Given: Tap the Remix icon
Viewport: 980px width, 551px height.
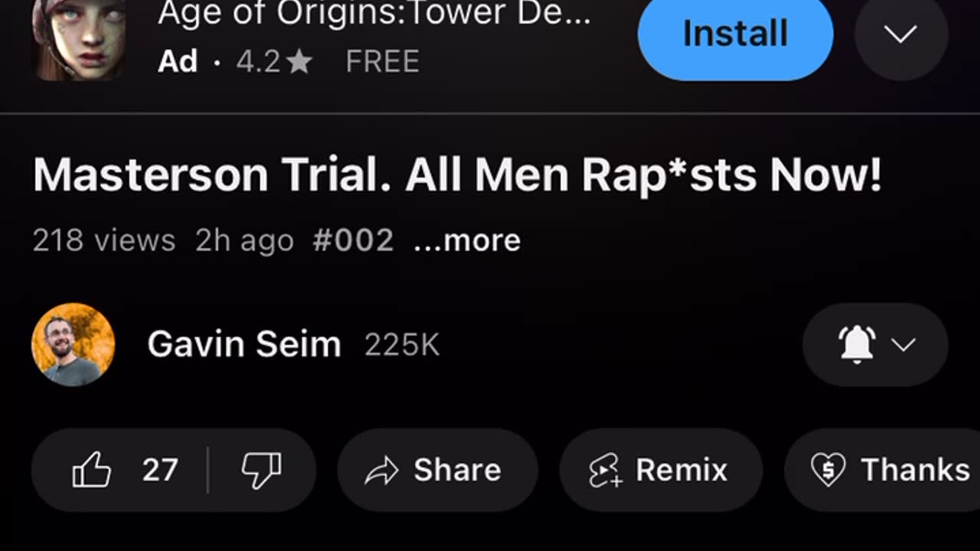Looking at the screenshot, I should click(606, 471).
